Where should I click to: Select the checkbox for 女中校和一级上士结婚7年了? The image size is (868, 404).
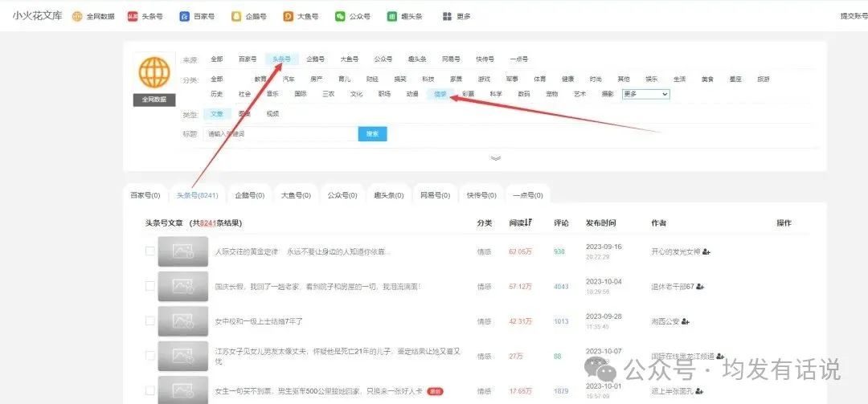click(x=150, y=320)
